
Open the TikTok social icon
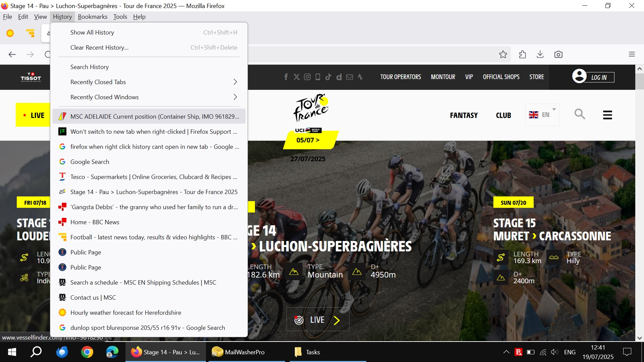pos(328,77)
